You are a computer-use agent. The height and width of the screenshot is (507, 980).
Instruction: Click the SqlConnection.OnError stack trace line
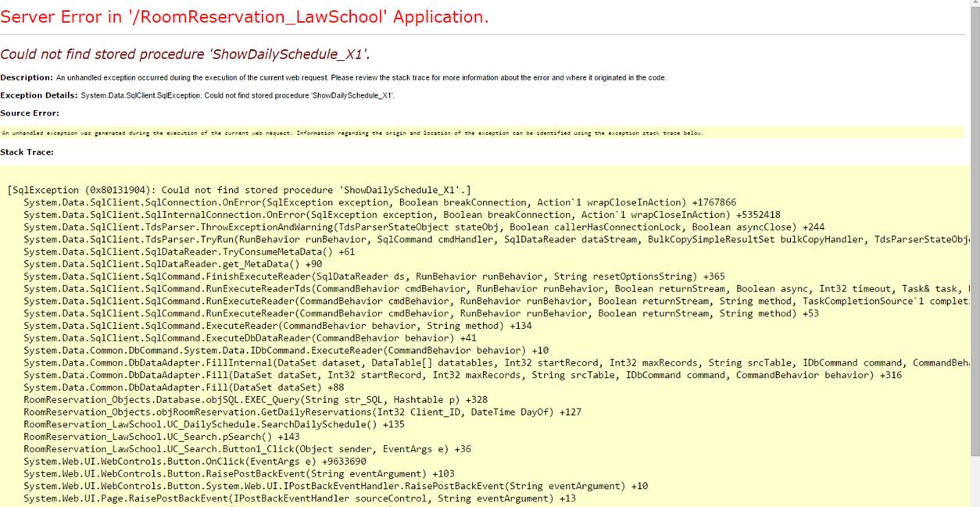point(380,202)
